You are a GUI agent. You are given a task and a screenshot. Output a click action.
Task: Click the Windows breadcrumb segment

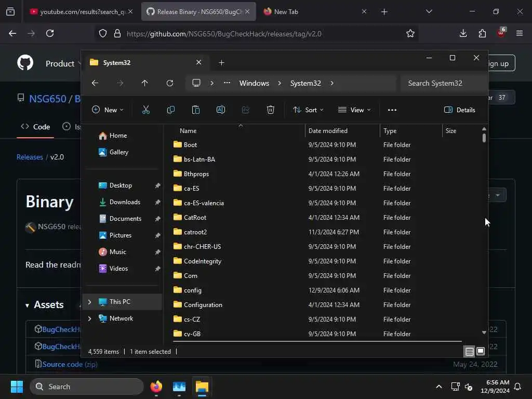(x=254, y=83)
